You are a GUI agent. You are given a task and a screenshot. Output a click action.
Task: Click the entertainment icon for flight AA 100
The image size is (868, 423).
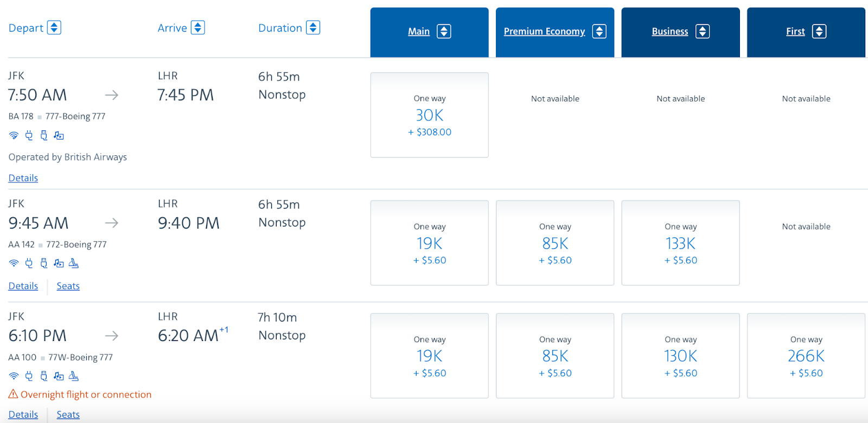pos(59,376)
